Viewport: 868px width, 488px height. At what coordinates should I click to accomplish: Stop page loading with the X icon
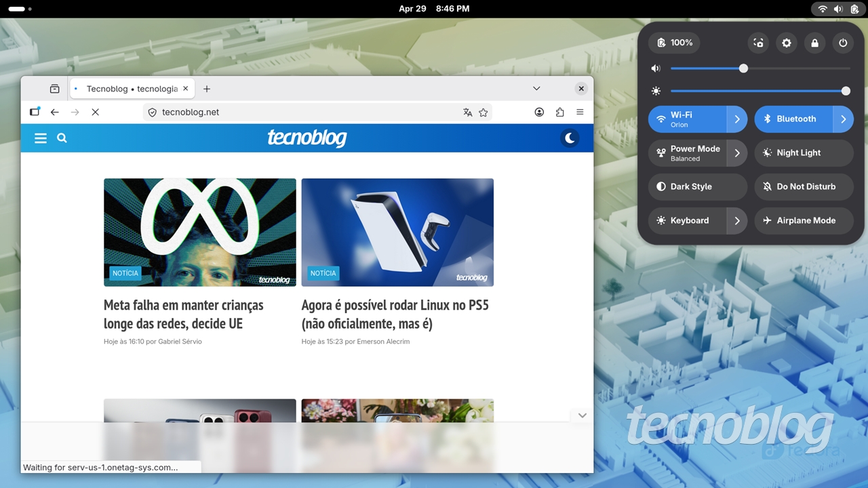95,112
